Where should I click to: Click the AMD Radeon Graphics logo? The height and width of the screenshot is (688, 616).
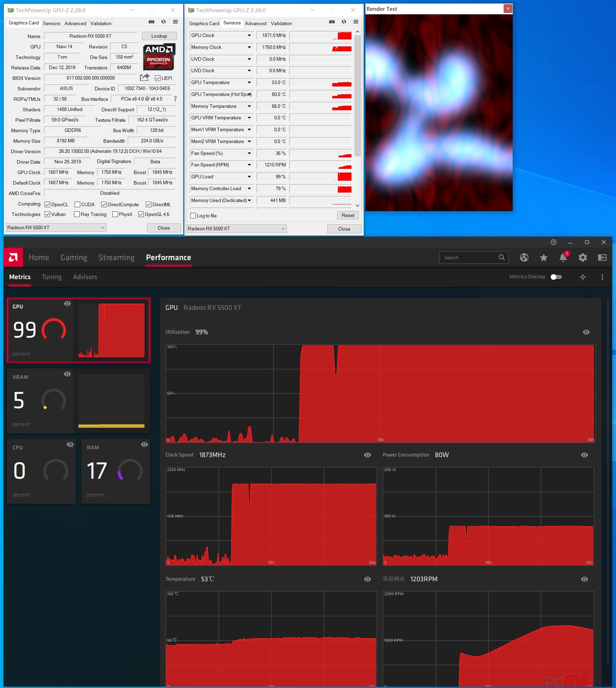click(x=159, y=57)
